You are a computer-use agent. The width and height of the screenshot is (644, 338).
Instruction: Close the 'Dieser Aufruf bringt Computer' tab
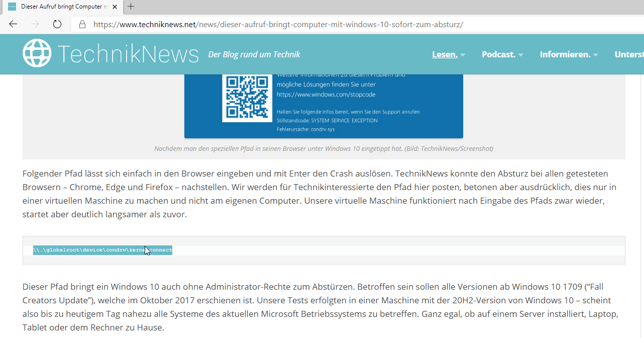[x=116, y=7]
